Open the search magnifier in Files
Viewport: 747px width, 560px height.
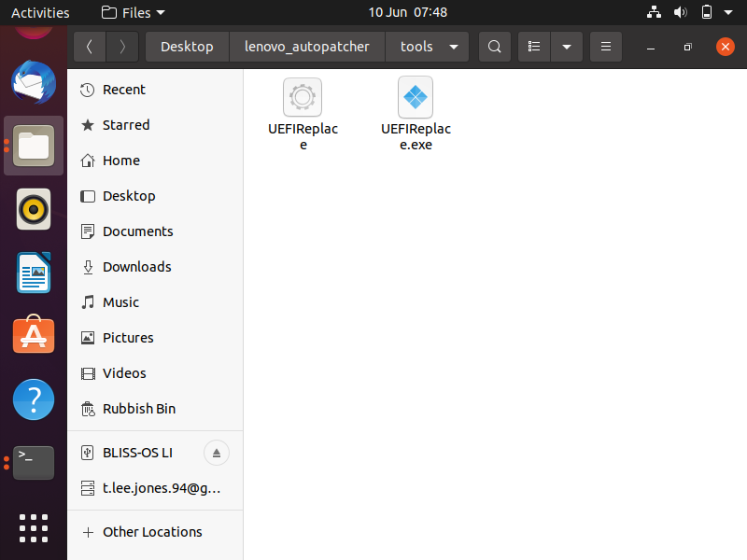495,47
